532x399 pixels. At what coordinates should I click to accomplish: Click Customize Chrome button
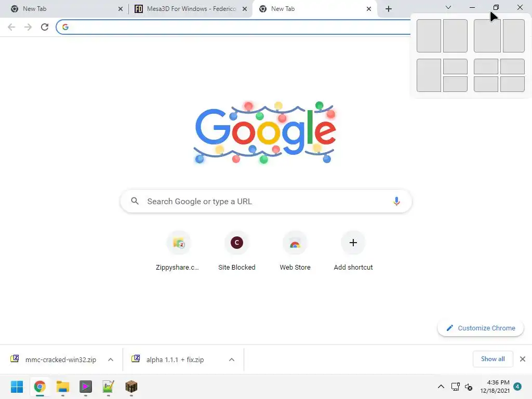pyautogui.click(x=481, y=328)
